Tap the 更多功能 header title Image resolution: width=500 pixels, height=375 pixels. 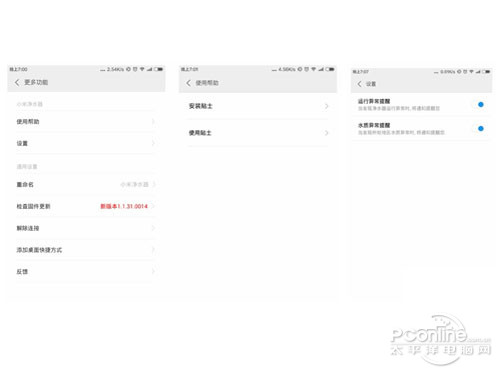(x=36, y=82)
